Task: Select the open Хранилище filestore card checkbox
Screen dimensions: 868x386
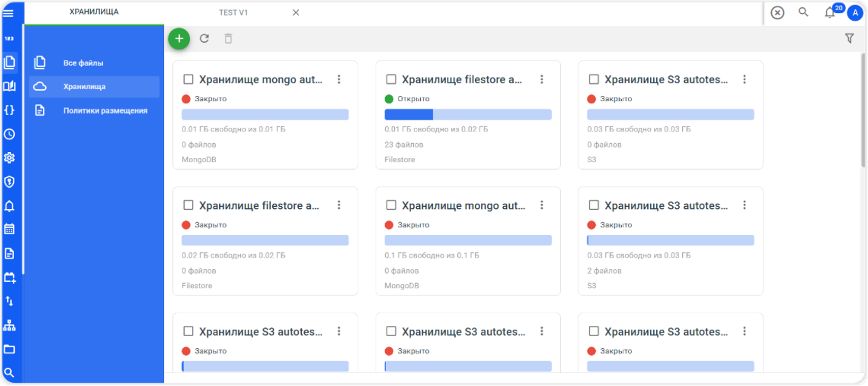Action: 391,79
